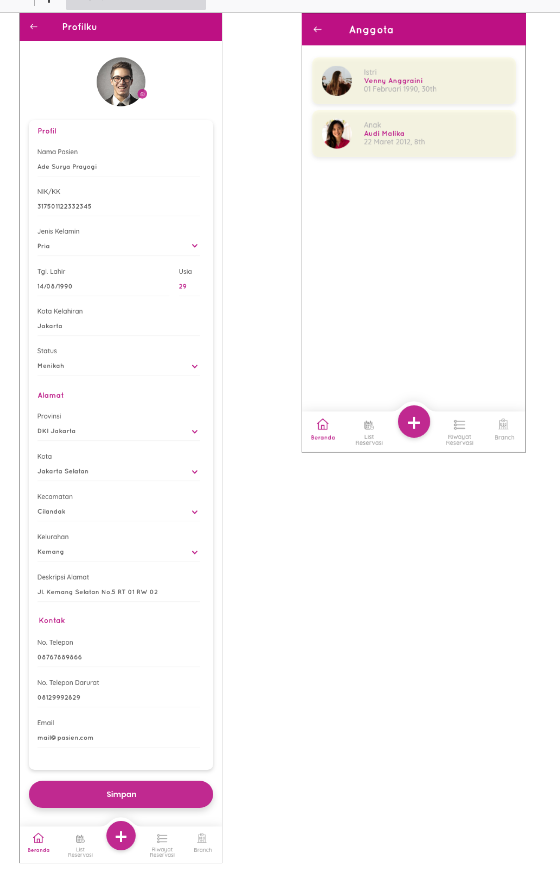560x885 pixels.
Task: Click the Nama Pasien input field
Action: [x=119, y=167]
